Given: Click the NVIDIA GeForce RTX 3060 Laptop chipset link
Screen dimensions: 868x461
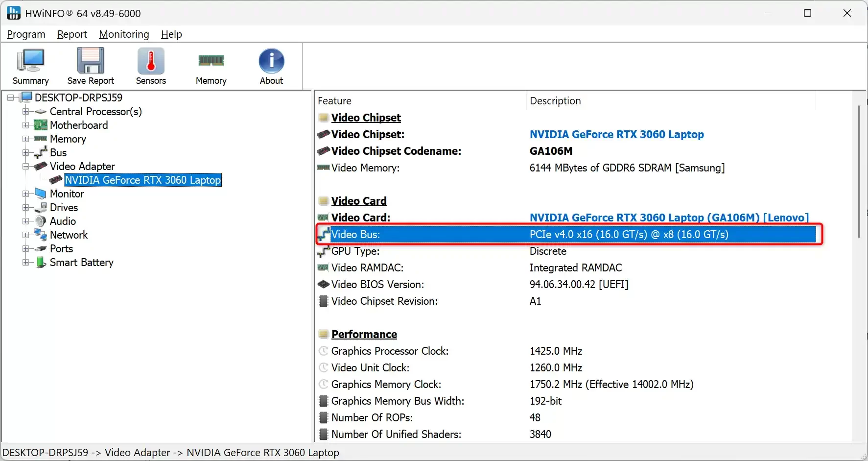Looking at the screenshot, I should pyautogui.click(x=616, y=134).
